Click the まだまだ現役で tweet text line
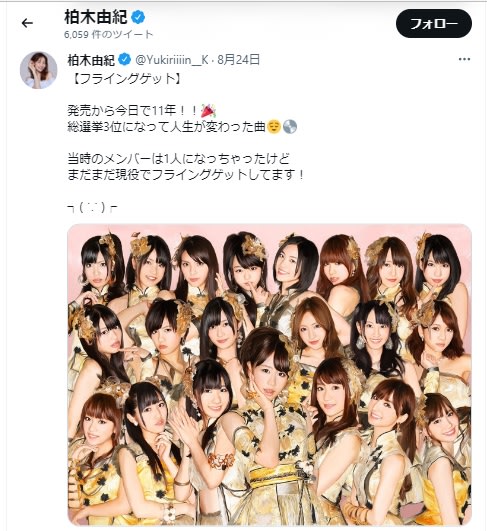Viewport: 487px width, 531px height. [186, 175]
